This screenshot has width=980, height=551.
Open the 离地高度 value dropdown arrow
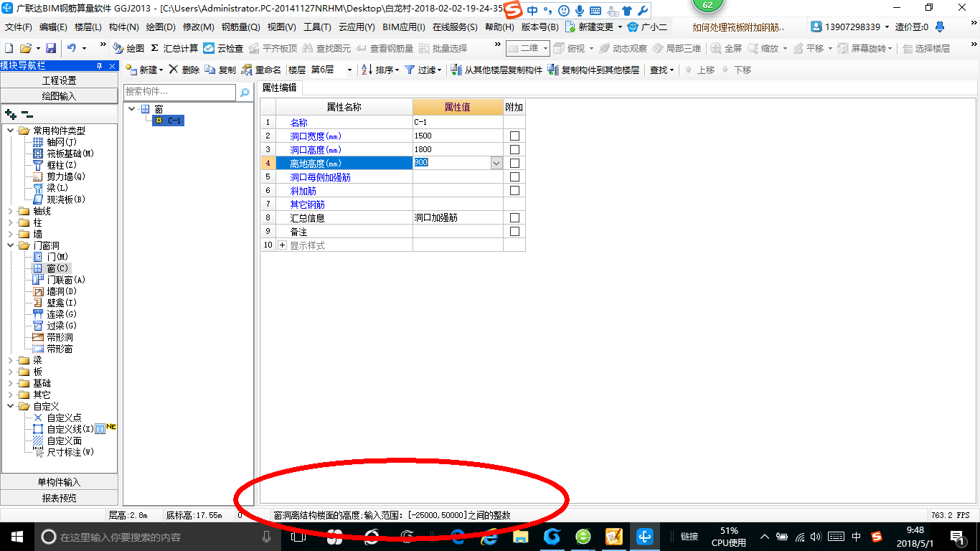pyautogui.click(x=496, y=163)
